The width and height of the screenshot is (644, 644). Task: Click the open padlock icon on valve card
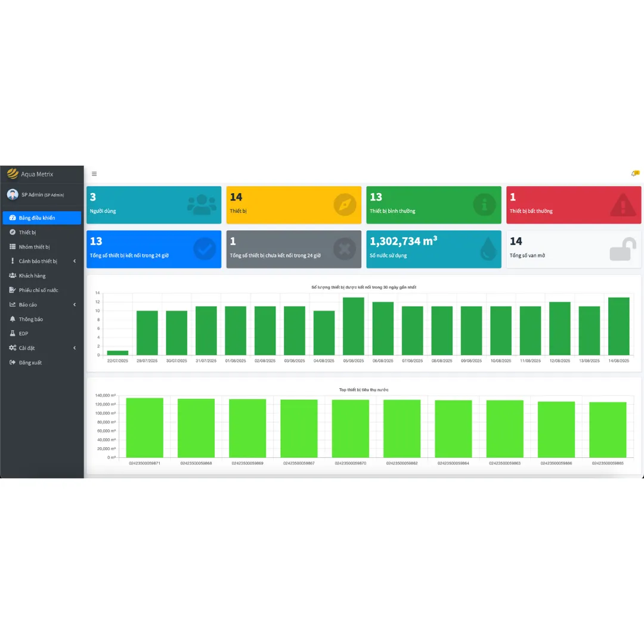click(x=623, y=249)
